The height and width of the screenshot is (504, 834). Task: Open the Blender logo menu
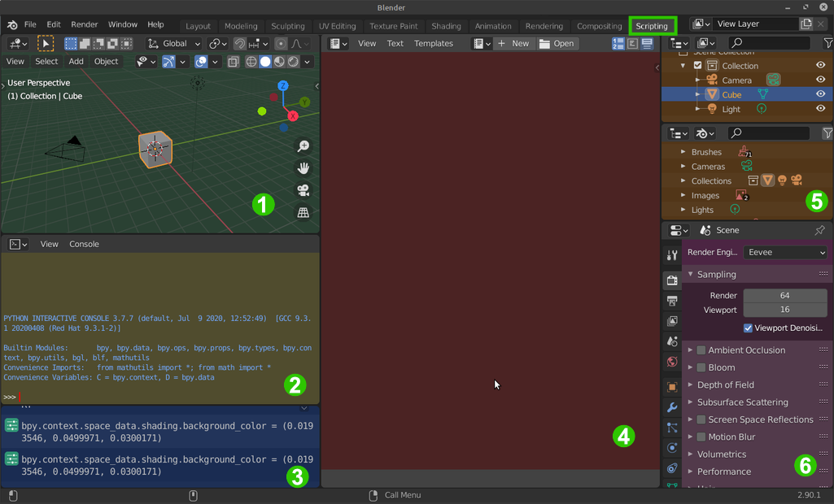11,25
